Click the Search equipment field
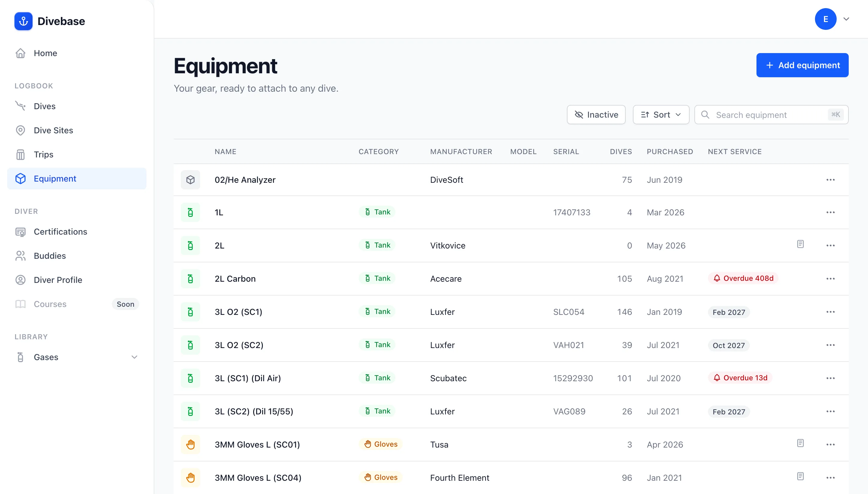 tap(771, 115)
